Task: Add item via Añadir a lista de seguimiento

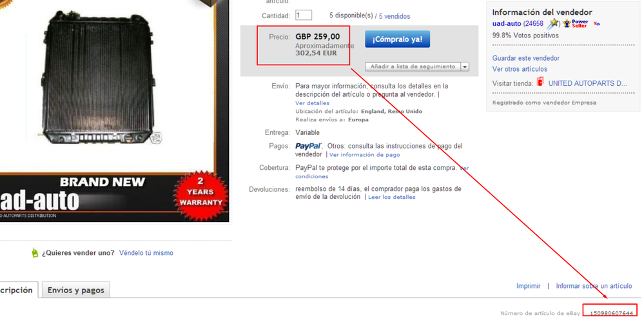Action: coord(413,66)
